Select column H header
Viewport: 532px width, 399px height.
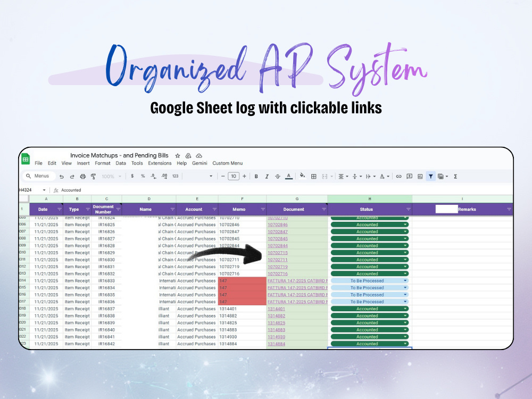(370, 199)
